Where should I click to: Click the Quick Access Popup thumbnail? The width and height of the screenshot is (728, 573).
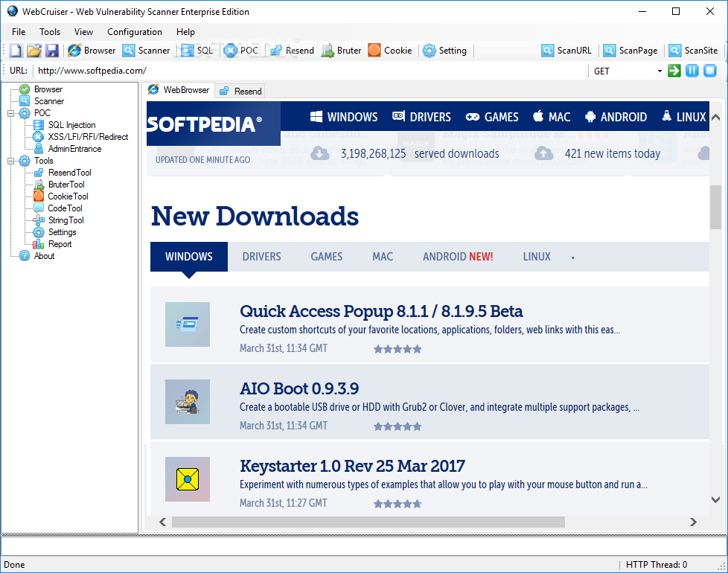pos(188,324)
